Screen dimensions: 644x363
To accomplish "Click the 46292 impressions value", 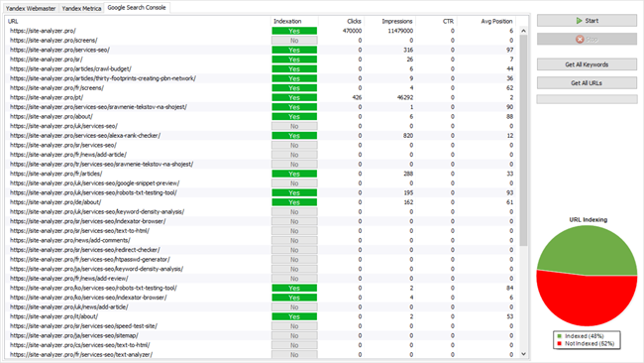I will point(405,97).
